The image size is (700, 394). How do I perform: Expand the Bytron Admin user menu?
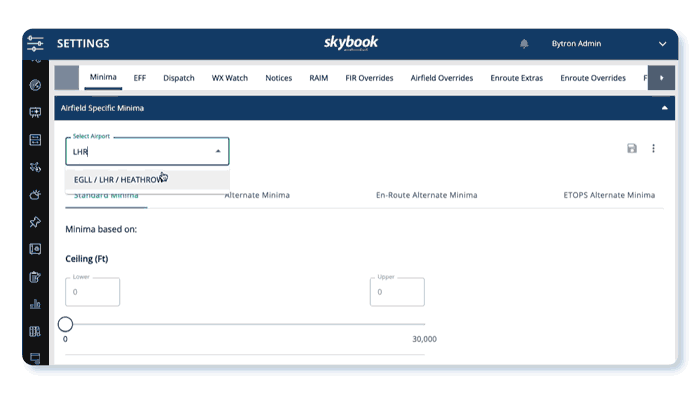(x=662, y=44)
